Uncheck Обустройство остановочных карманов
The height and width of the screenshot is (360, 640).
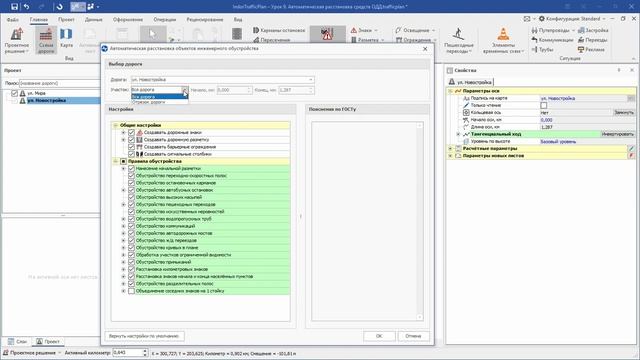pos(131,183)
